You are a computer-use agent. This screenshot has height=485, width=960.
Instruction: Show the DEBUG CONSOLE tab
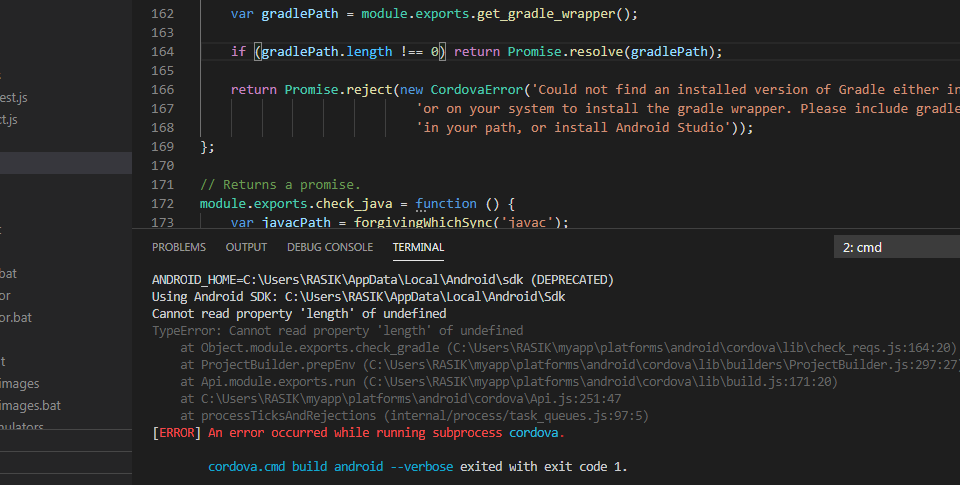coord(330,247)
